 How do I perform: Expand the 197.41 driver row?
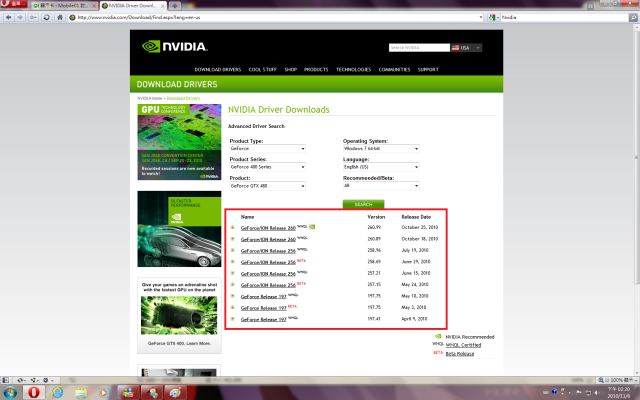233,319
